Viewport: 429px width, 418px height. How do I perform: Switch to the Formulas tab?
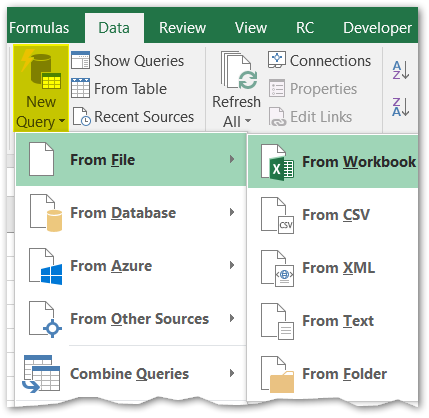point(39,28)
